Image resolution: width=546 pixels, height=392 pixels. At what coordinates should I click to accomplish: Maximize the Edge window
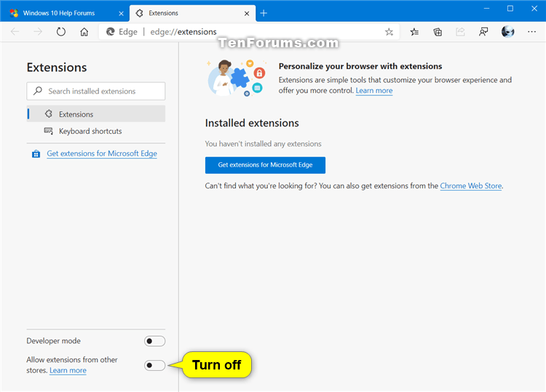pos(510,8)
